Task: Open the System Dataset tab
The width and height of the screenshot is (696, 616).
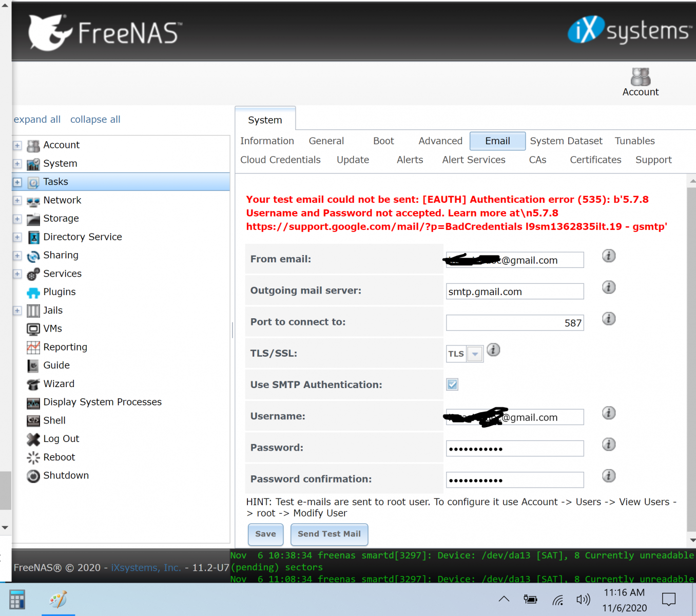Action: click(566, 141)
